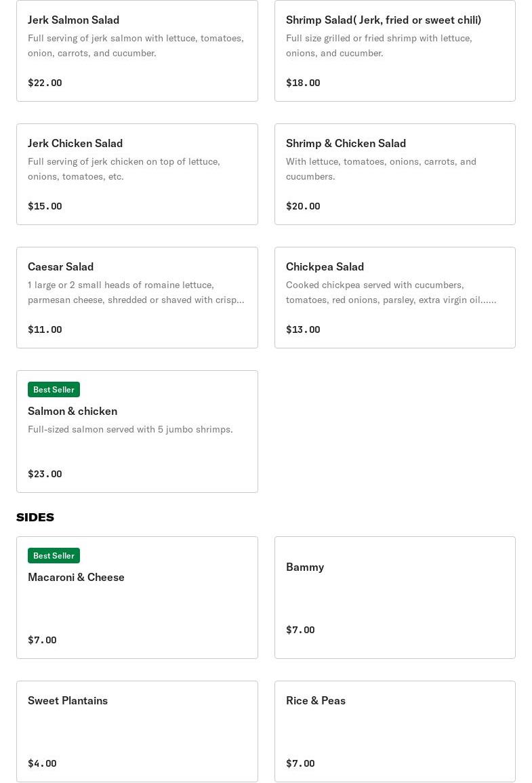
Task: Open the Shrimp & Chicken Salad item
Action: click(x=346, y=143)
